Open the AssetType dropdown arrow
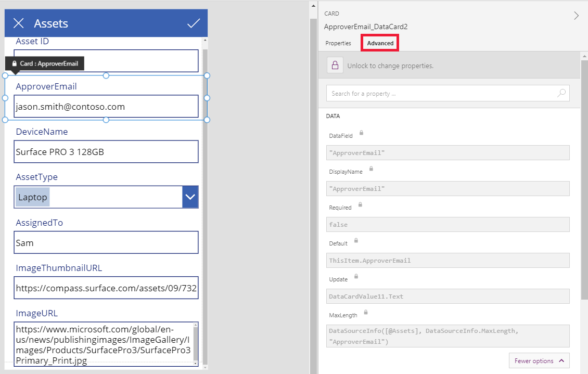This screenshot has width=588, height=374. [190, 197]
